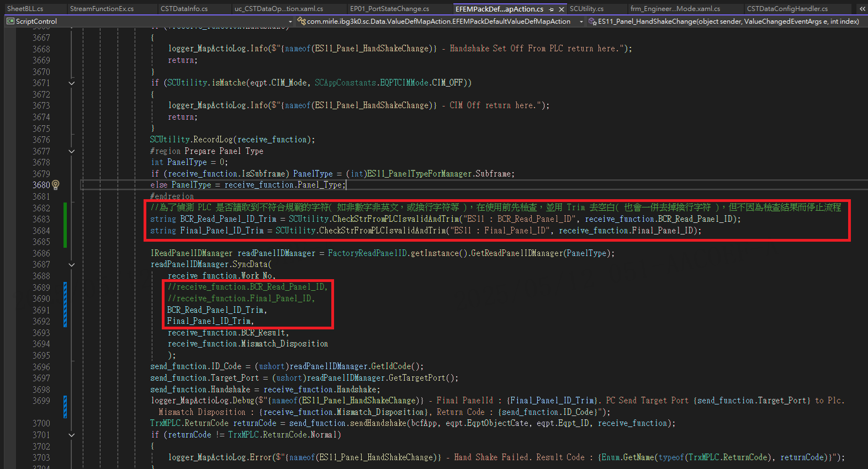Open the EFEMPackDefaultValueDefMapAction type dropdown
This screenshot has width=868, height=469.
581,22
